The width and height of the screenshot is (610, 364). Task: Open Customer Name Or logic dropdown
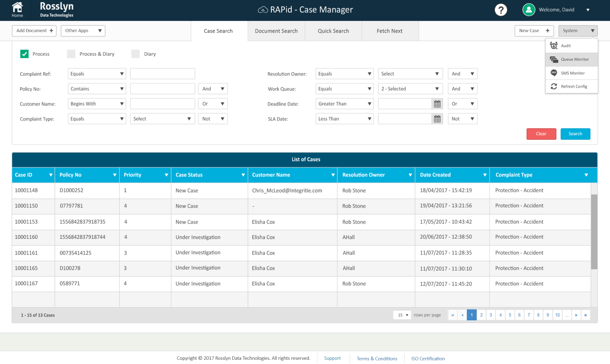tap(213, 104)
